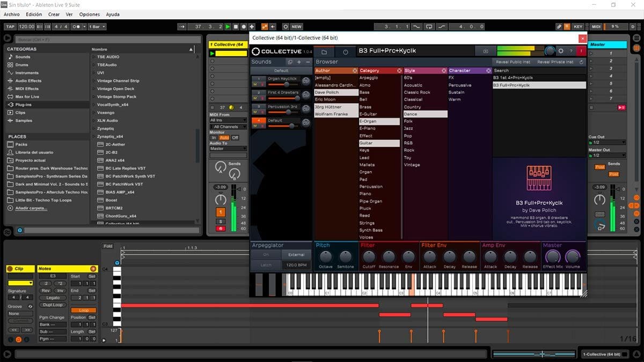Select the Instruments category icon
This screenshot has width=644, height=362.
tap(10, 73)
